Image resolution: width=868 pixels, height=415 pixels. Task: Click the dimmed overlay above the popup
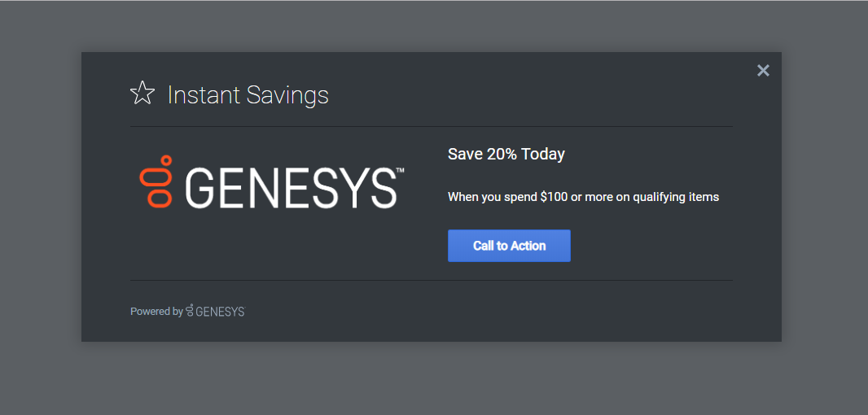pos(432,26)
